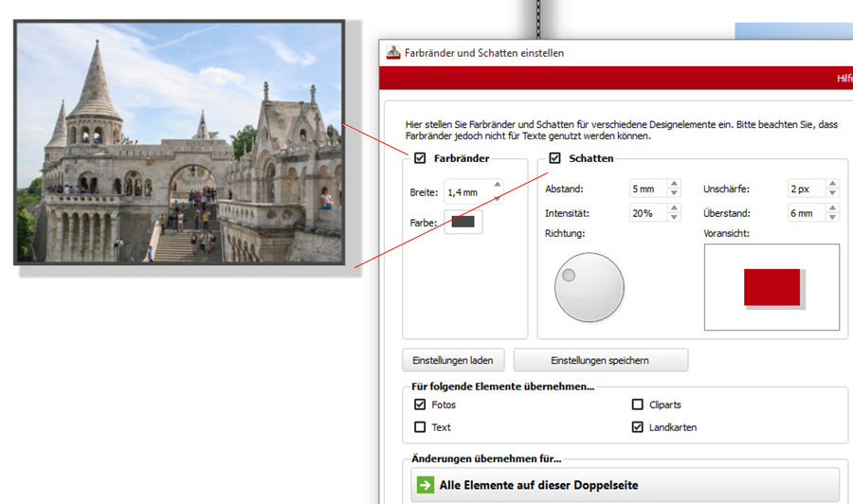Click into the Abstand value field
This screenshot has height=504, width=853.
click(647, 189)
